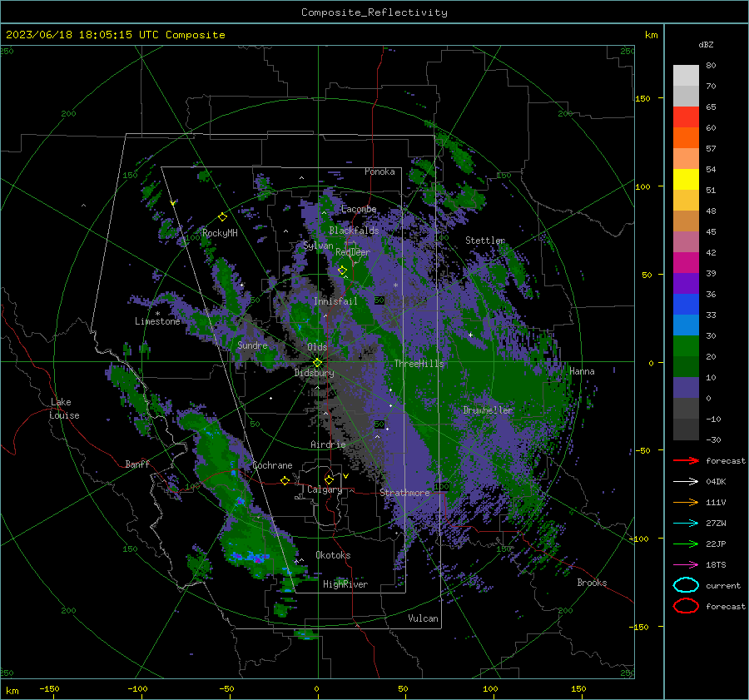Click the Limestone label
The image size is (749, 700).
tap(157, 321)
